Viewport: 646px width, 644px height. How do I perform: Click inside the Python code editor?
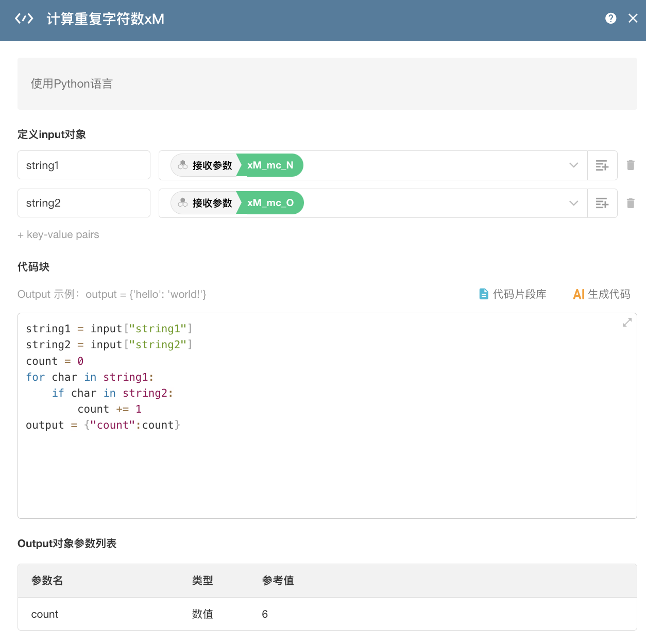tap(327, 464)
